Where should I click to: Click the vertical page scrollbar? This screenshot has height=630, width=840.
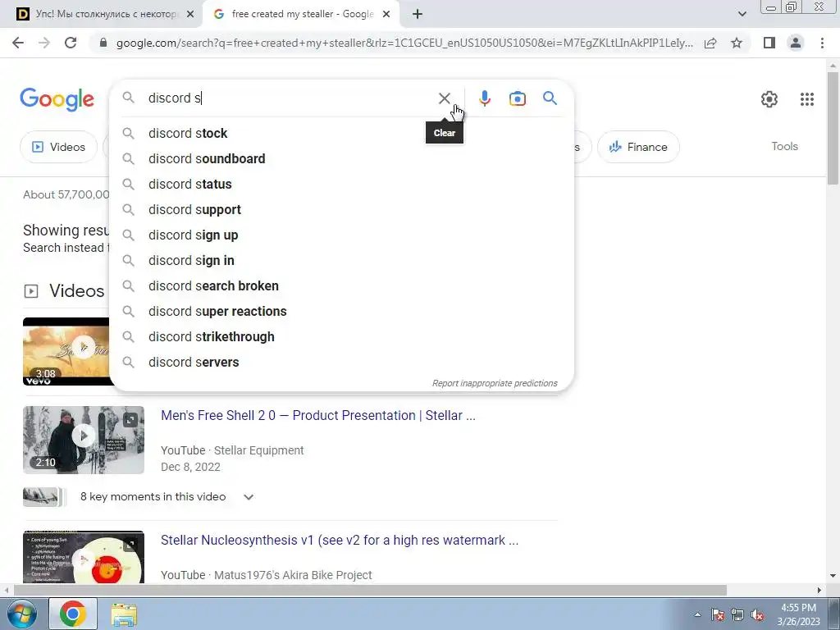point(833,129)
